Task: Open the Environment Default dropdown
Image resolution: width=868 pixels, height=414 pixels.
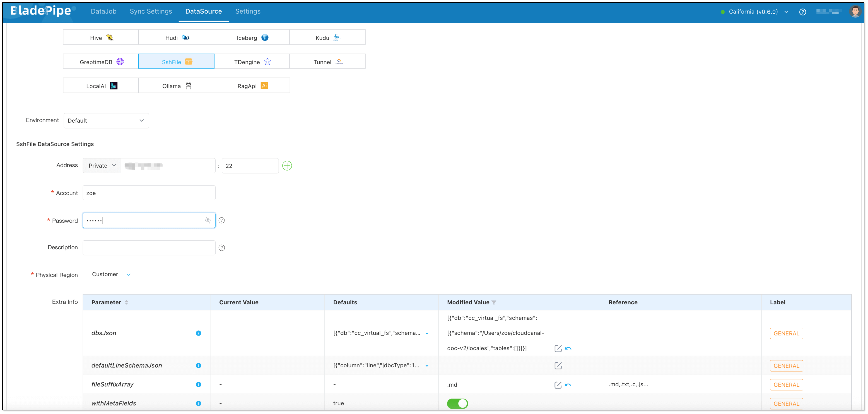Action: pyautogui.click(x=106, y=120)
